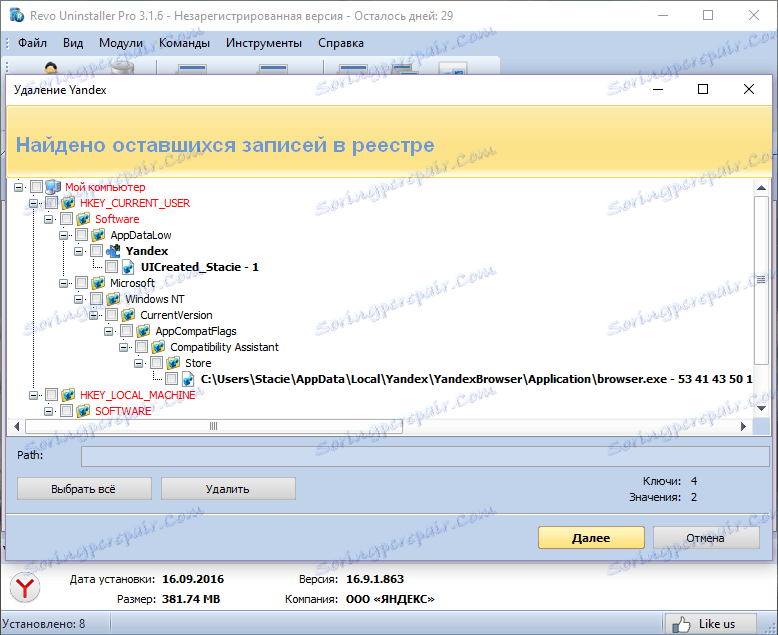Image resolution: width=778 pixels, height=635 pixels.
Task: Open the Команды menu
Action: pos(184,43)
